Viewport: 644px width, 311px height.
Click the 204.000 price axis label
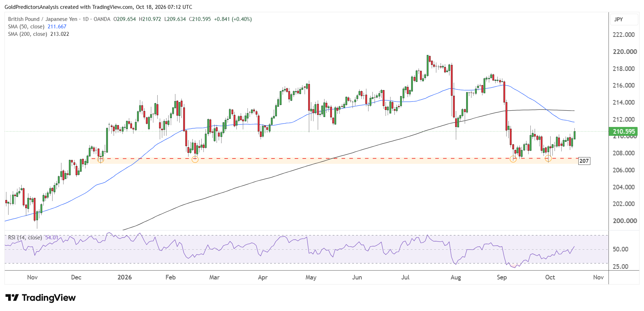click(x=624, y=187)
